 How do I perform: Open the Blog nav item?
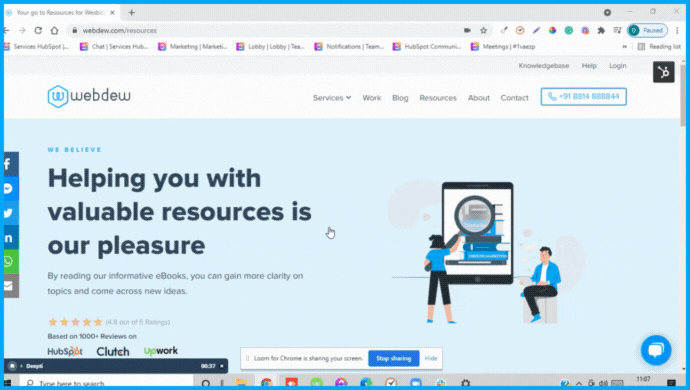(400, 98)
